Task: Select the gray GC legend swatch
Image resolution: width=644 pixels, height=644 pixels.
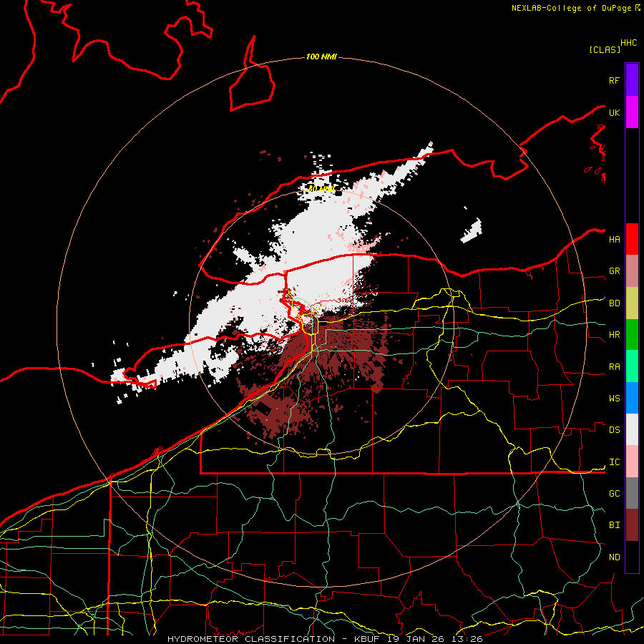Action: click(632, 493)
